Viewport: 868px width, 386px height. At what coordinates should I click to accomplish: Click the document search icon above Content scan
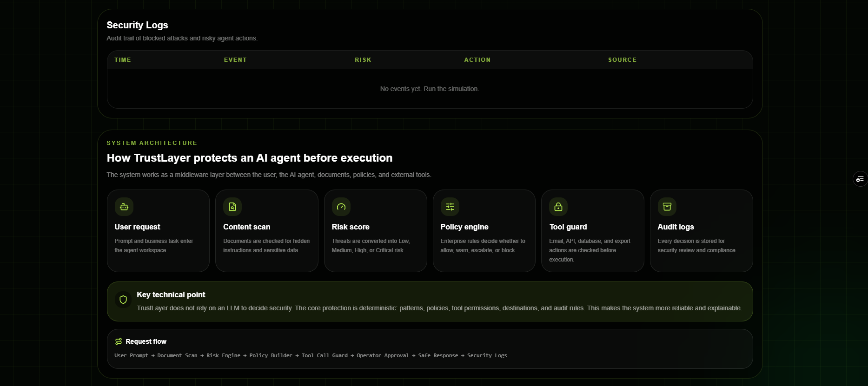pos(232,207)
